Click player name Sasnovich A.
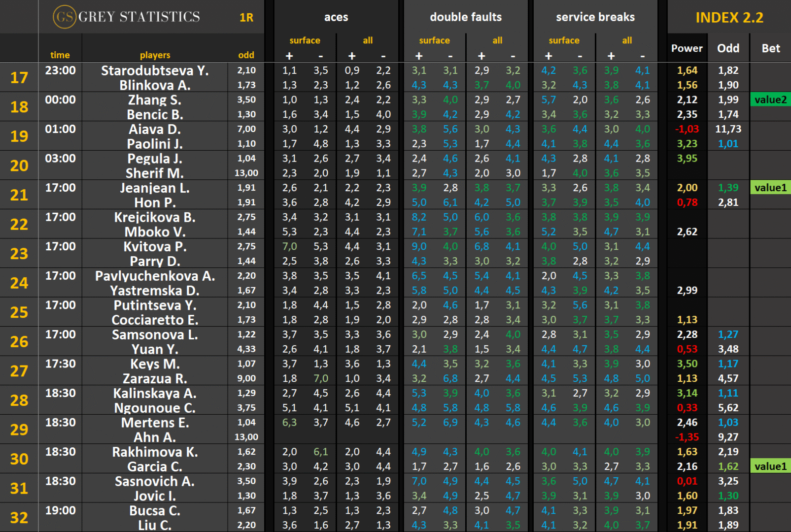This screenshot has height=532, width=791. [x=155, y=482]
